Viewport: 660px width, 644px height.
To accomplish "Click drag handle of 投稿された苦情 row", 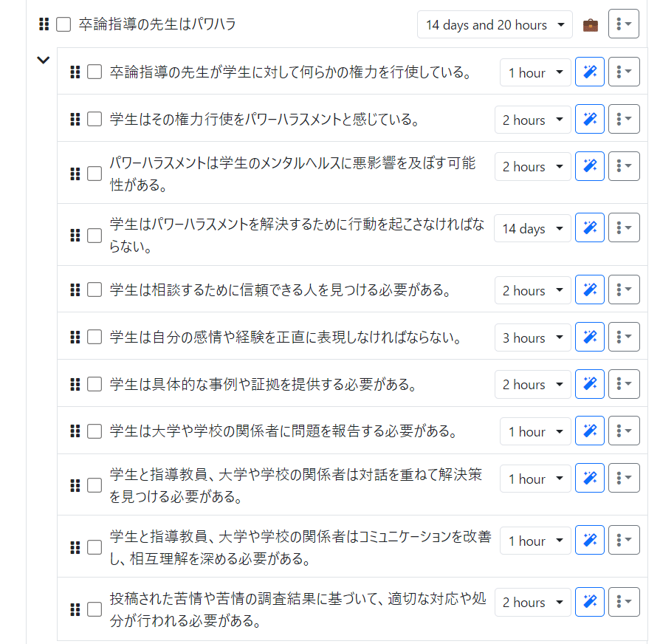I will [x=75, y=609].
